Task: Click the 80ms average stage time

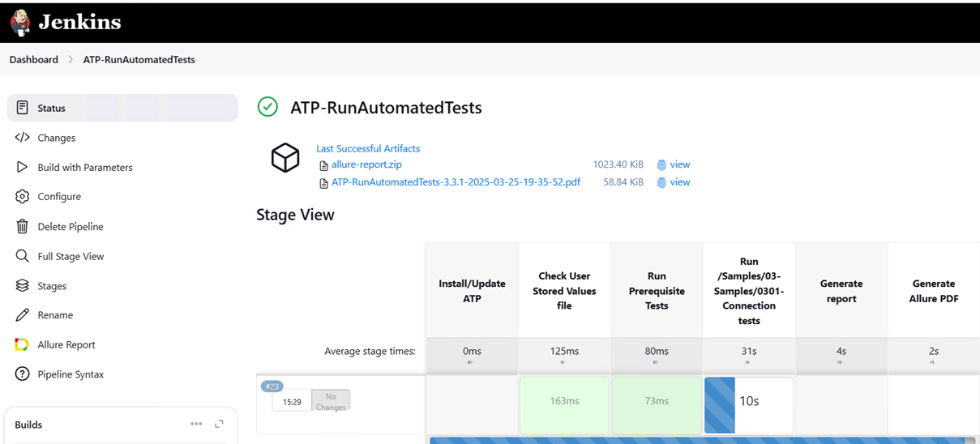Action: [x=657, y=351]
